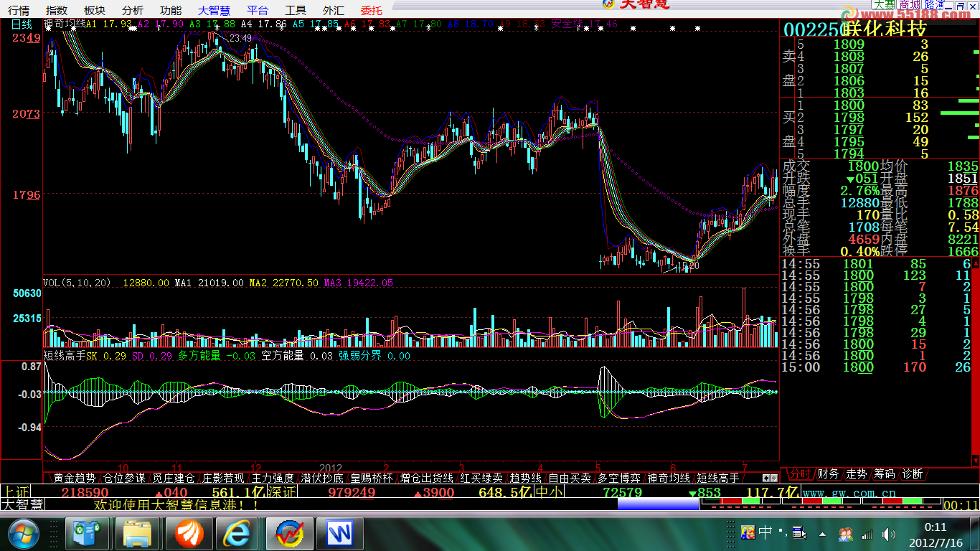This screenshot has height=551, width=980.
Task: Open the 工具 menu
Action: 296,10
